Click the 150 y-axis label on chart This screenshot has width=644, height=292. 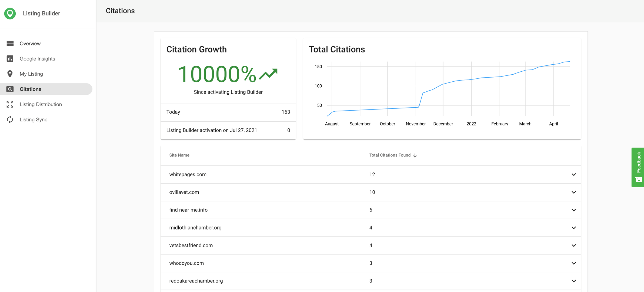click(318, 67)
